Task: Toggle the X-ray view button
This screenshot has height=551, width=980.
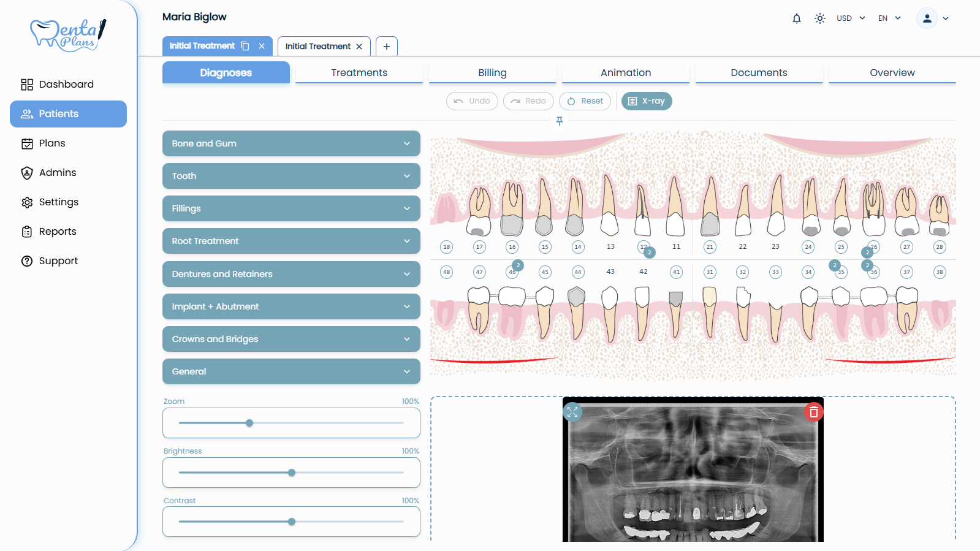Action: click(x=646, y=101)
